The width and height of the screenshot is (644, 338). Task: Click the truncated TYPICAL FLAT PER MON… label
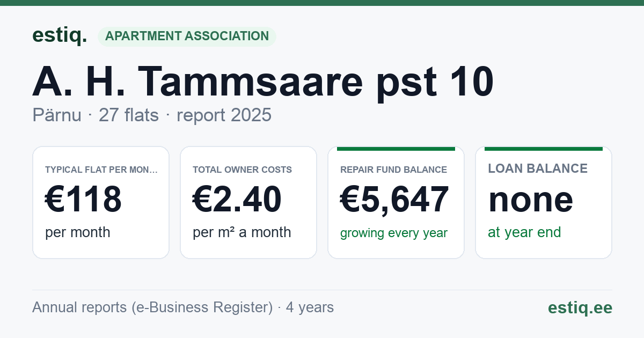pos(101,170)
